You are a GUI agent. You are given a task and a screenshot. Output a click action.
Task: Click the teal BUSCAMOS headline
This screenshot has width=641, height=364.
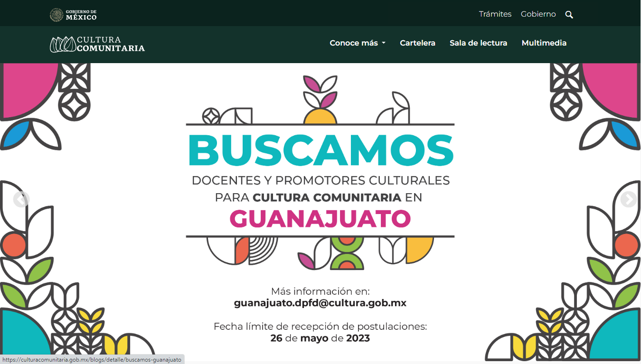(x=320, y=150)
